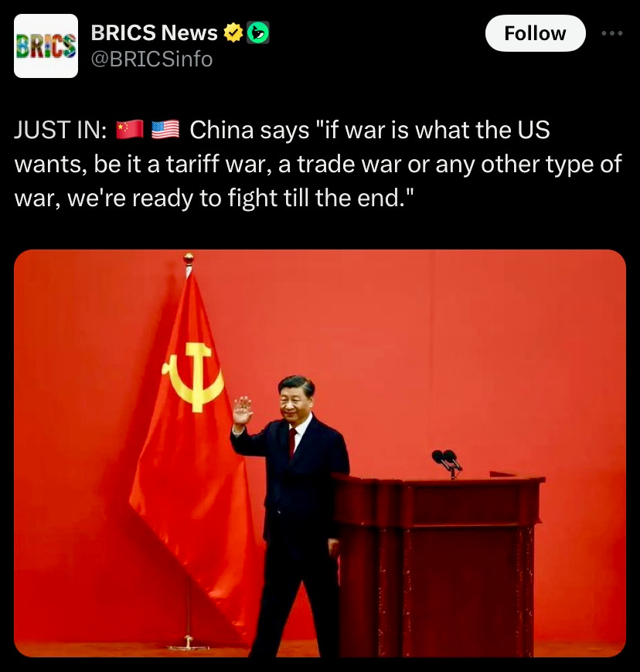Click the tweet text starting with JUST IN

point(318,164)
